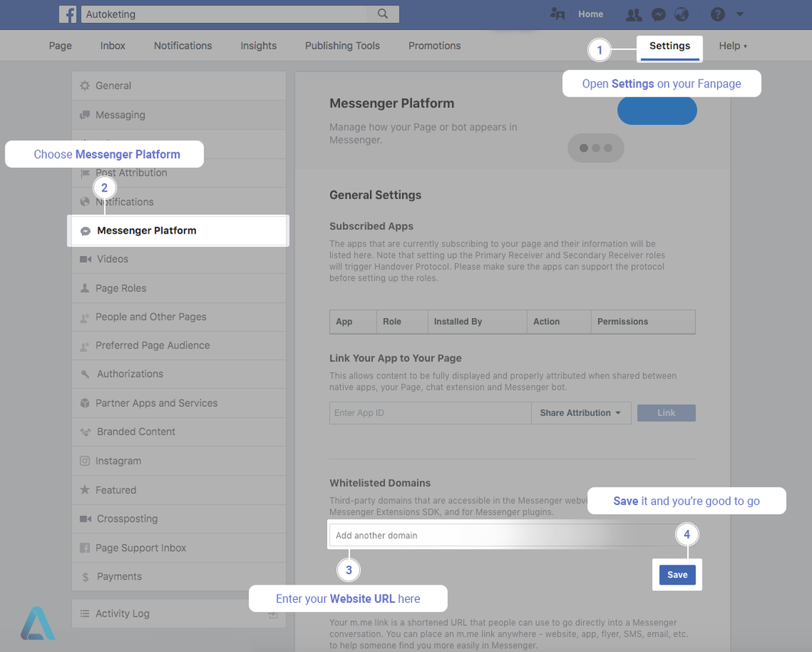Click the blue Save button
Viewport: 812px width, 652px height.
pos(677,575)
